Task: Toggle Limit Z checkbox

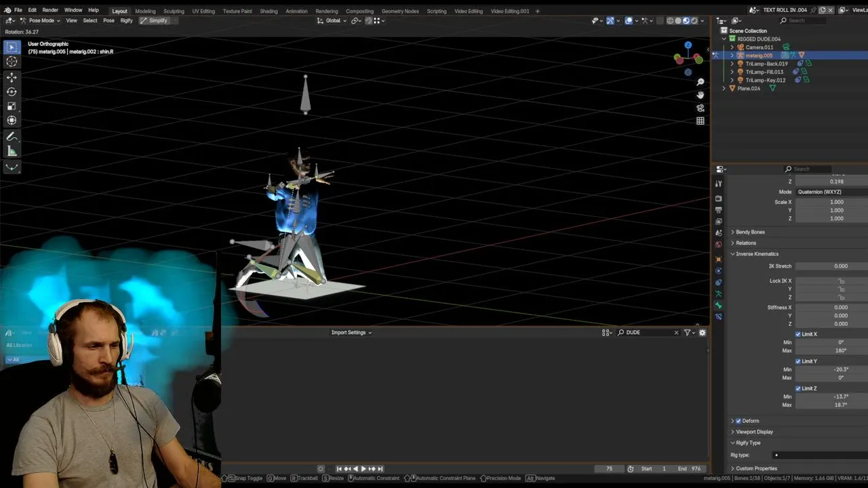Action: point(798,388)
